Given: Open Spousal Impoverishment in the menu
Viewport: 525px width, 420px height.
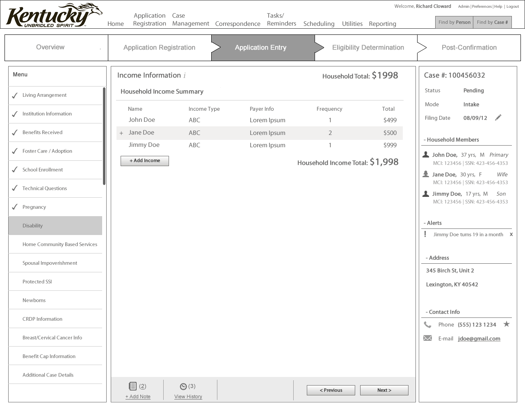Looking at the screenshot, I should tap(55, 263).
